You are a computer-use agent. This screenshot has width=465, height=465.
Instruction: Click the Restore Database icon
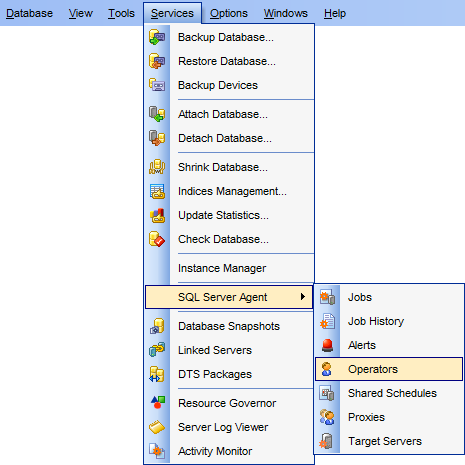coord(157,61)
